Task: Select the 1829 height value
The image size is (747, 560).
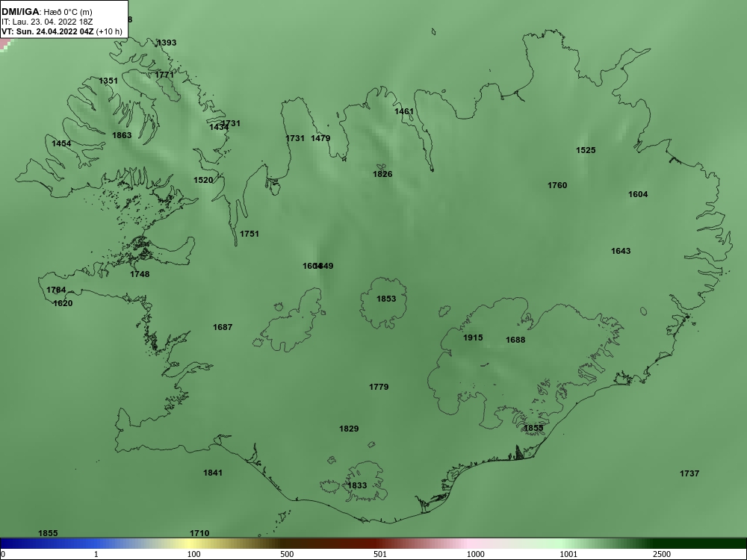Action: [x=349, y=429]
